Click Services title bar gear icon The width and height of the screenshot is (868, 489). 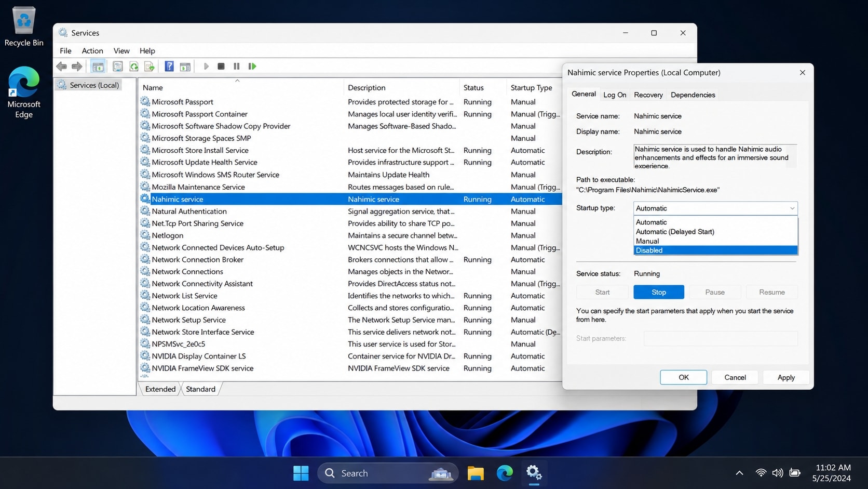[x=63, y=33]
